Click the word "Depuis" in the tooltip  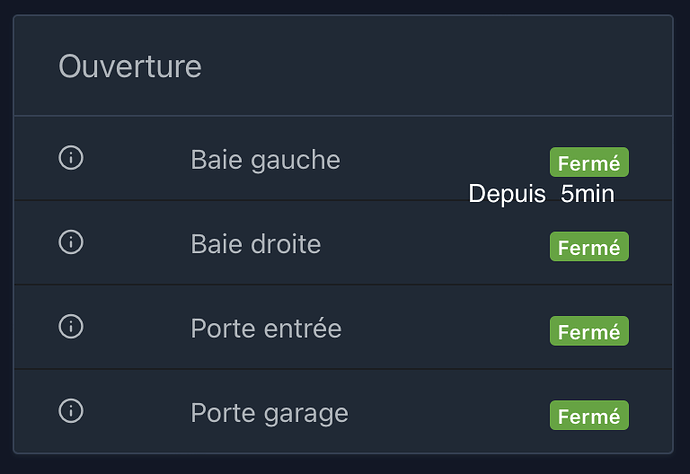507,194
